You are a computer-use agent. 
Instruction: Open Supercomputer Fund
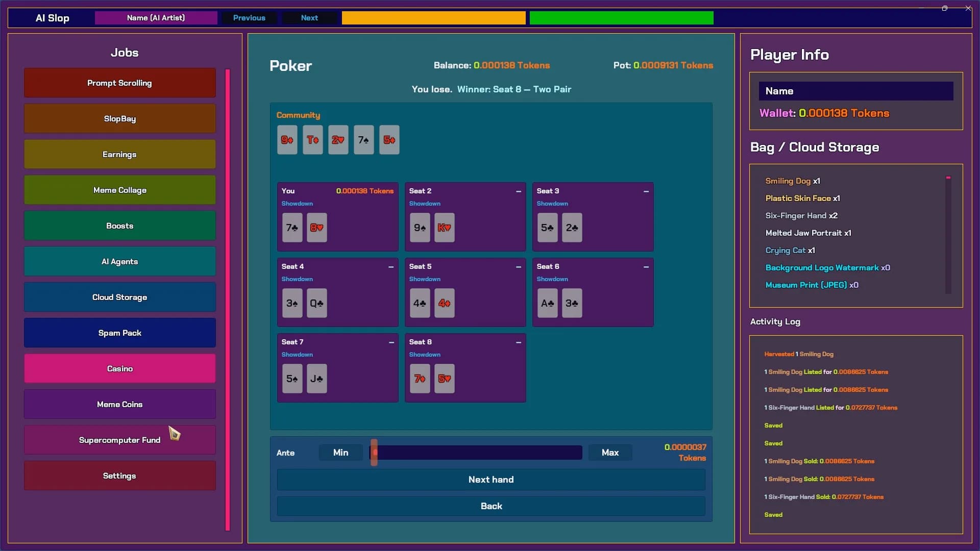click(119, 440)
